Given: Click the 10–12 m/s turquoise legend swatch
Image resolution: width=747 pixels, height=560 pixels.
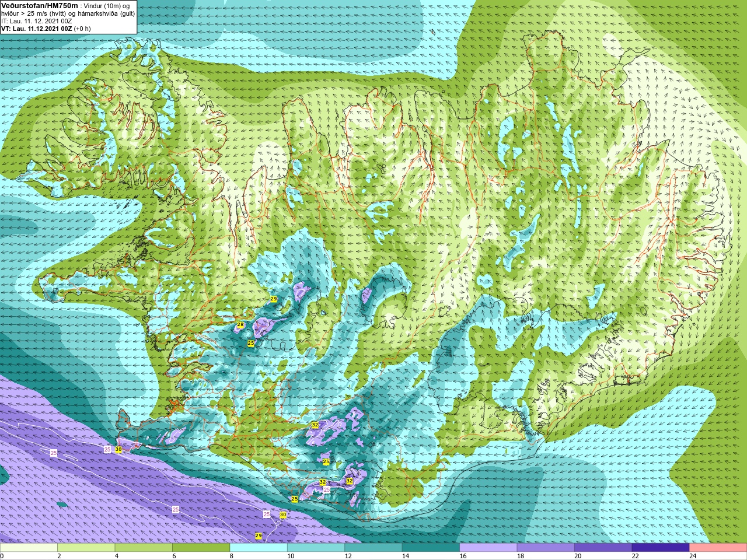Looking at the screenshot, I should 316,548.
